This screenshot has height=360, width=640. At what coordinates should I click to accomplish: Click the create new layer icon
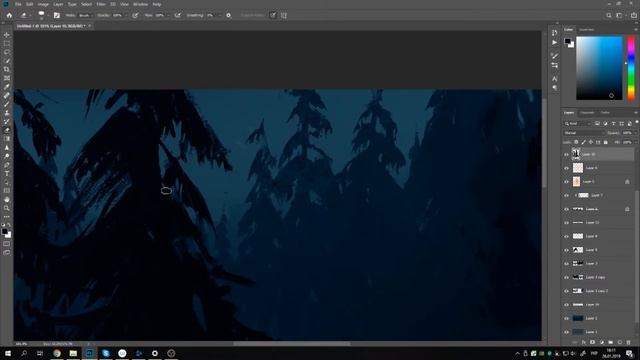pyautogui.click(x=620, y=342)
